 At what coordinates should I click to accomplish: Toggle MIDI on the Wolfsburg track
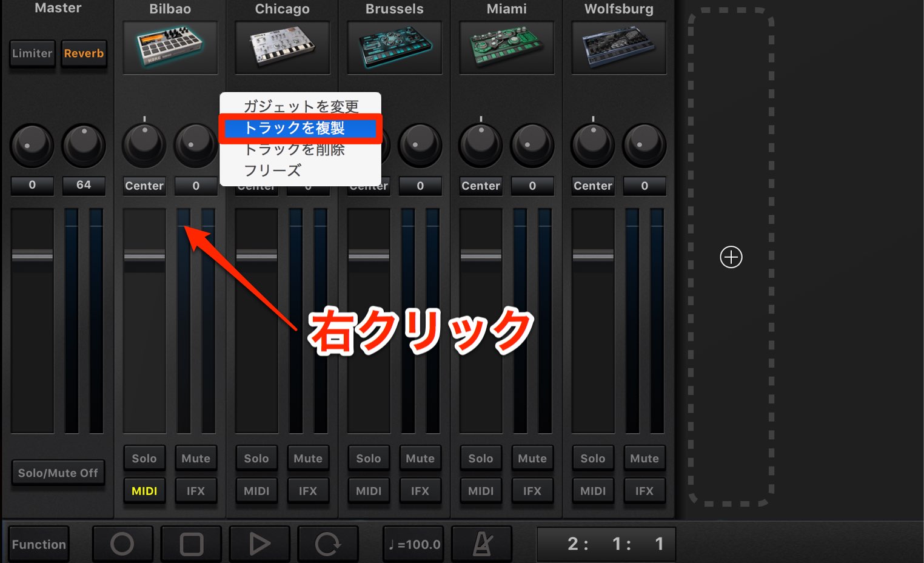(x=593, y=491)
